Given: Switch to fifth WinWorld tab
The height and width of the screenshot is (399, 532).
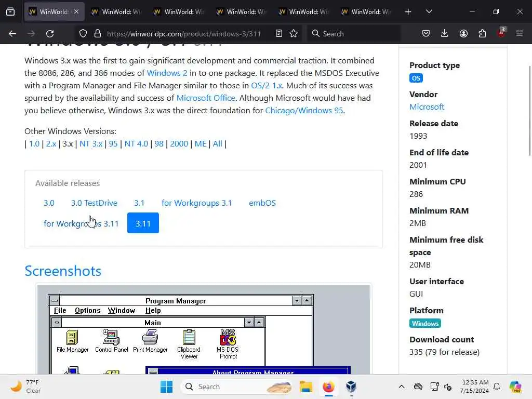Looking at the screenshot, I should pyautogui.click(x=304, y=12).
